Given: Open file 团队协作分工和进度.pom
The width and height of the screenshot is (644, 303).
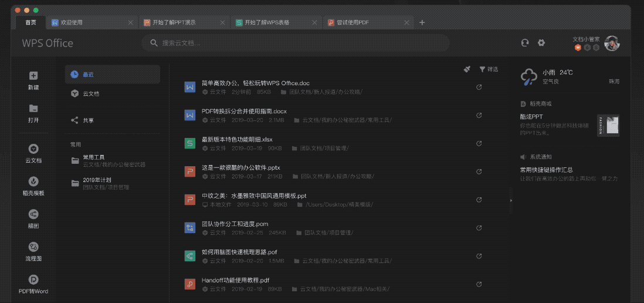Looking at the screenshot, I should pyautogui.click(x=235, y=224).
